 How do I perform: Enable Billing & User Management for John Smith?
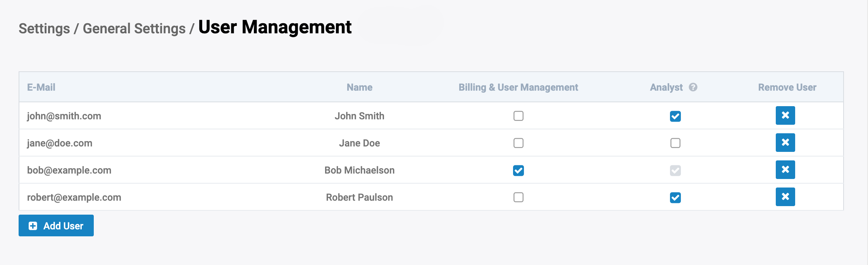(x=518, y=116)
